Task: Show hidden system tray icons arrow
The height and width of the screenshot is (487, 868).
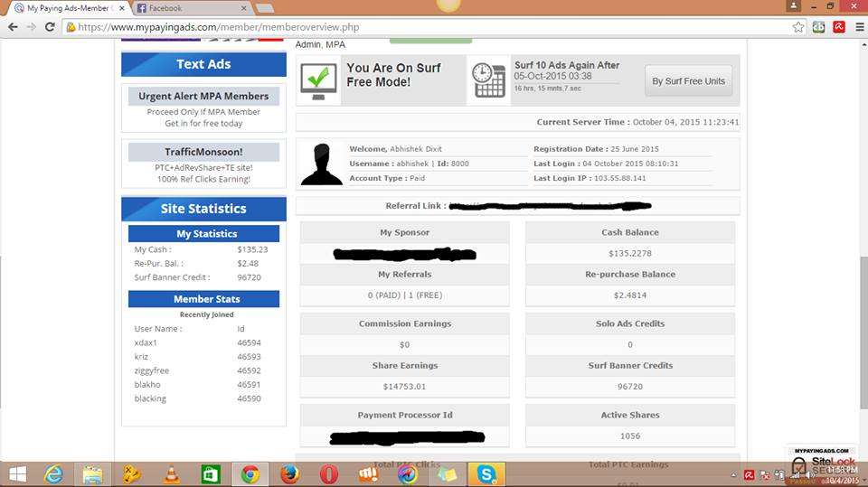Action: [733, 475]
